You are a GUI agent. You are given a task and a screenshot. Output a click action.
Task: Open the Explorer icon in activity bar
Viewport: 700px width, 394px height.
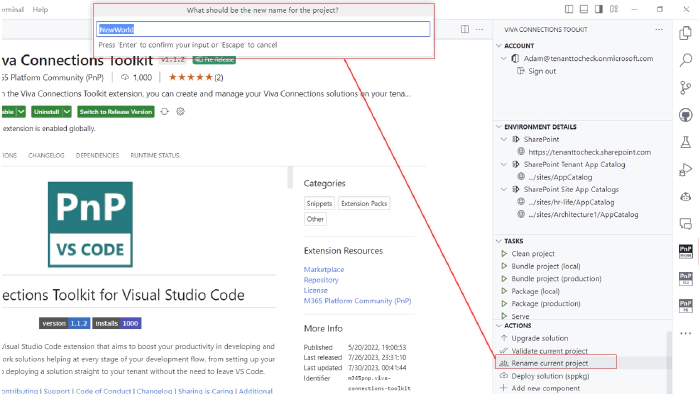coord(685,33)
